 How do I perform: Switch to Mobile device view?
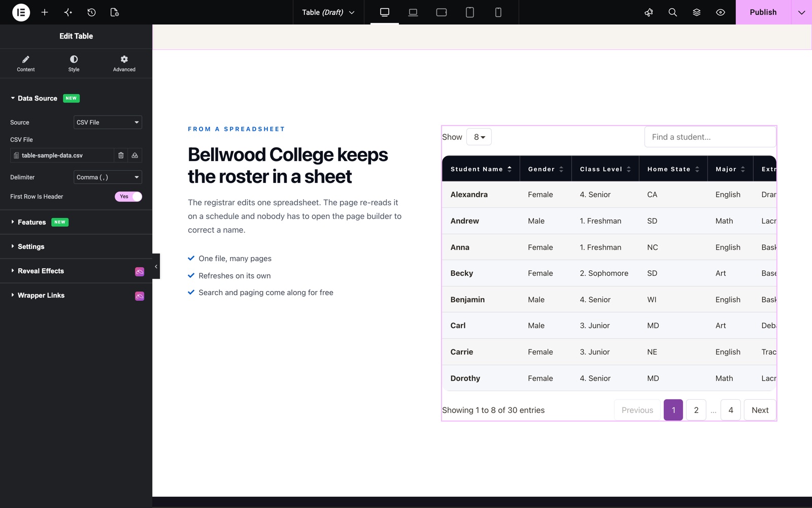(498, 12)
